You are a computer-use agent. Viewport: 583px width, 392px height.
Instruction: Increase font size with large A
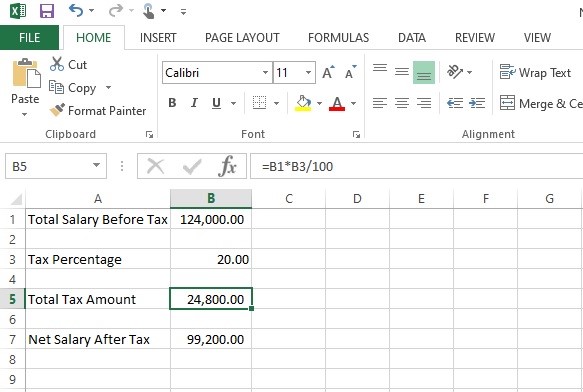pos(328,72)
